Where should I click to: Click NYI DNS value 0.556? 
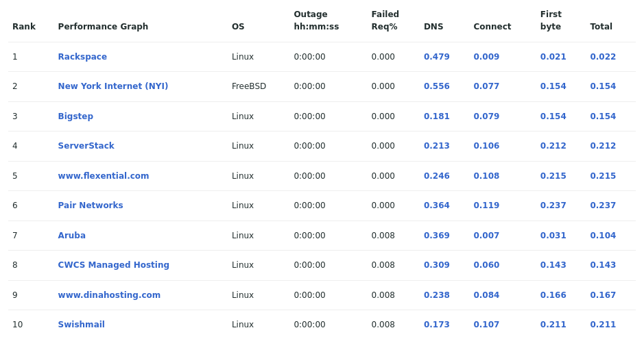tap(437, 86)
